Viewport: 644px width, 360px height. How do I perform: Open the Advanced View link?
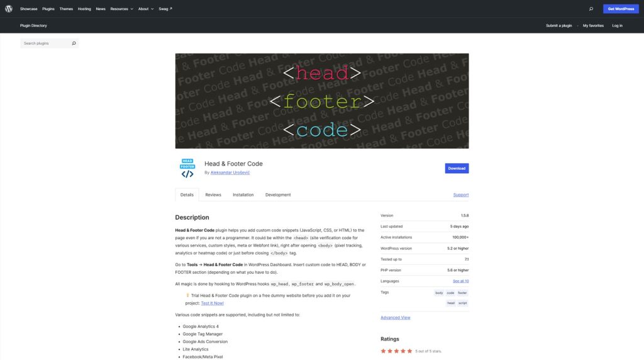[395, 318]
